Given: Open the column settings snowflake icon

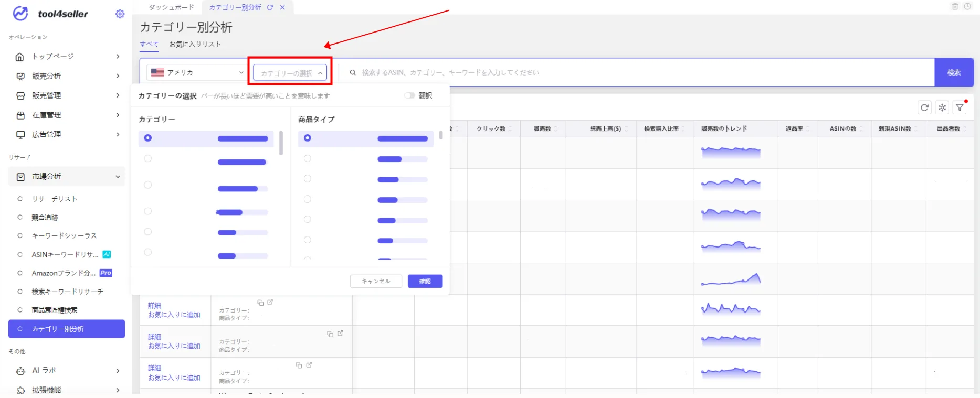Looking at the screenshot, I should [942, 107].
